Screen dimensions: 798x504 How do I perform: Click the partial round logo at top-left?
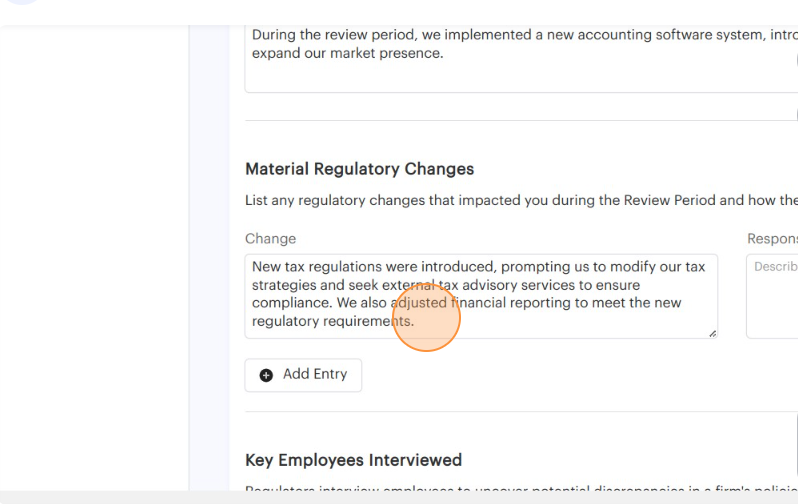pyautogui.click(x=22, y=3)
